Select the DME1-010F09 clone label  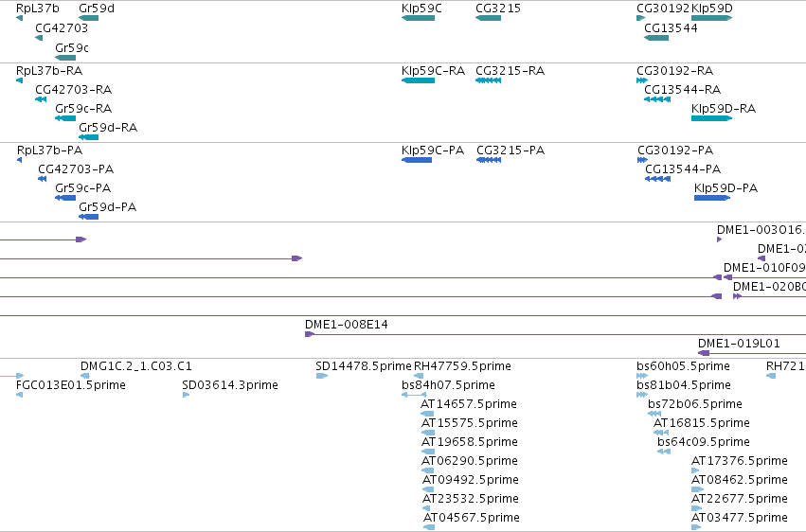(x=764, y=268)
